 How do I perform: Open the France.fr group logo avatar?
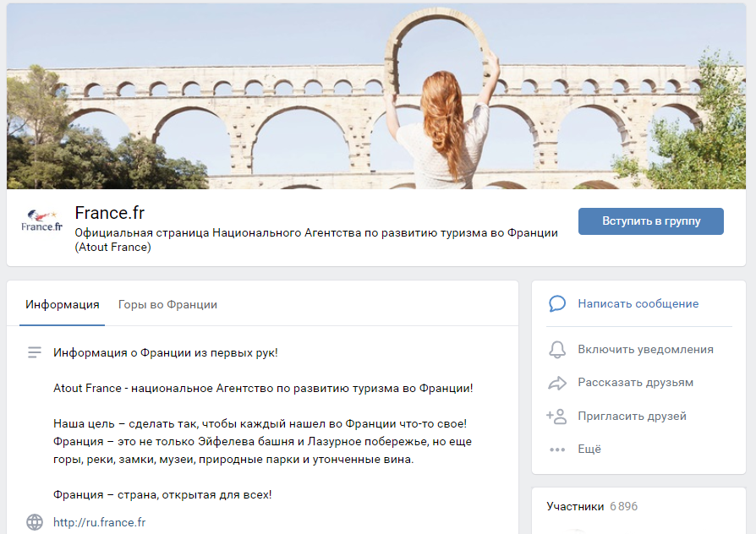42,222
